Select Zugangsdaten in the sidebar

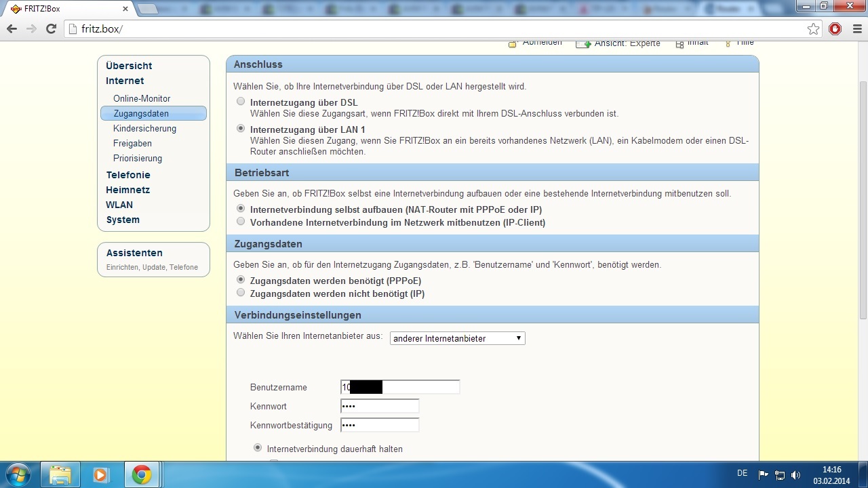click(x=153, y=113)
